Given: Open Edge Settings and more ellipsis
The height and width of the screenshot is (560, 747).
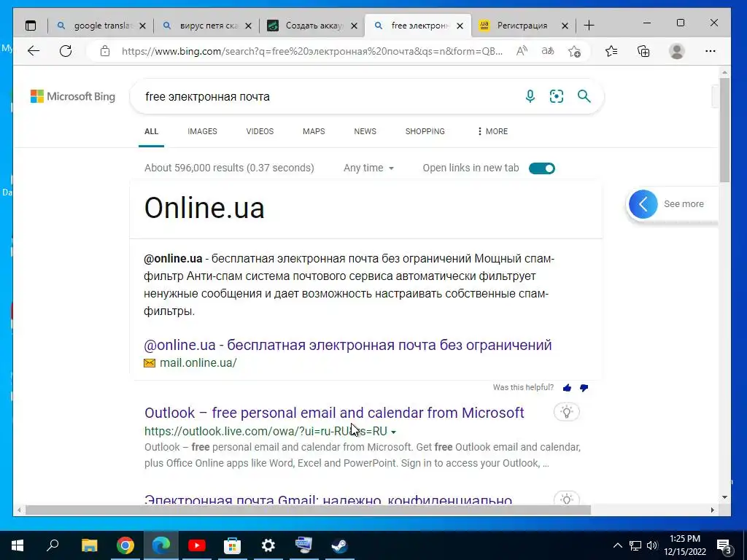Looking at the screenshot, I should pos(711,51).
